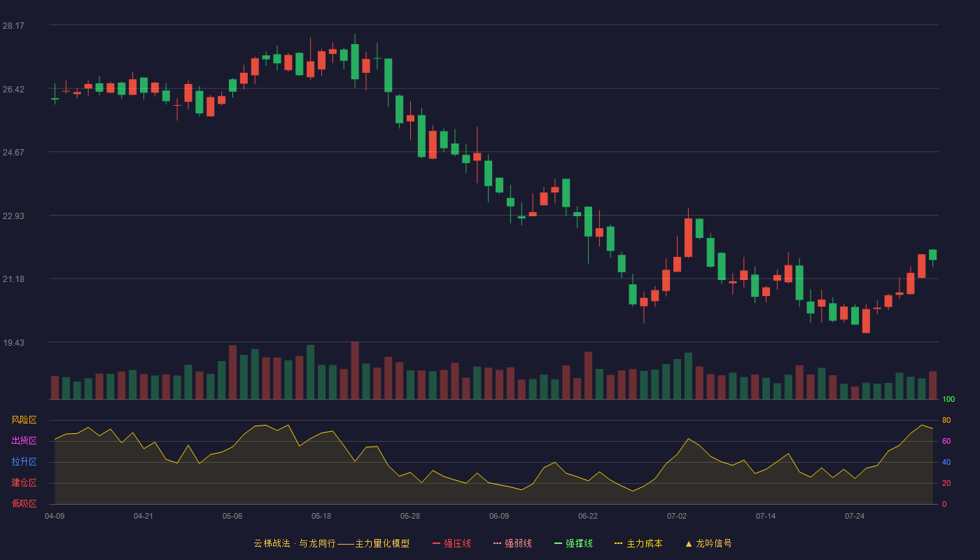
Task: Click the orange 80 indicator axis value
Action: point(946,420)
